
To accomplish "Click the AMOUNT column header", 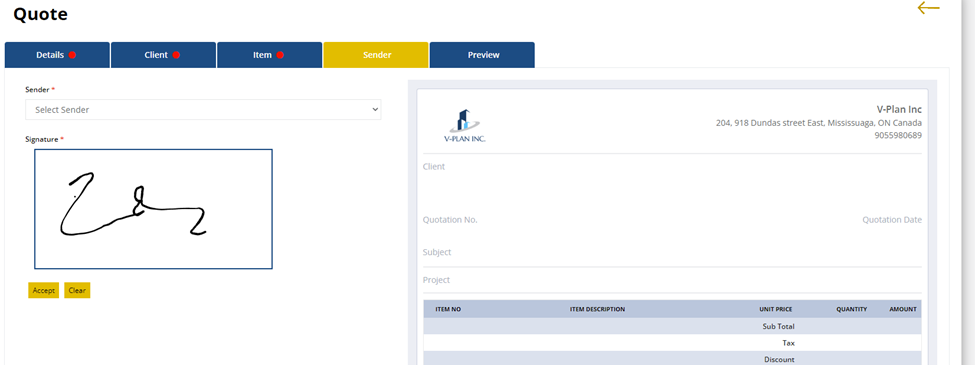I will click(902, 309).
